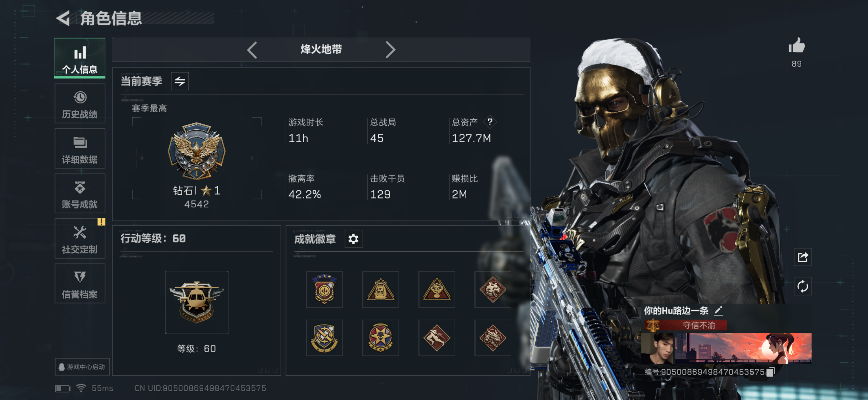The height and width of the screenshot is (400, 868).
Task: Open the 历史战绩 tab
Action: [80, 104]
